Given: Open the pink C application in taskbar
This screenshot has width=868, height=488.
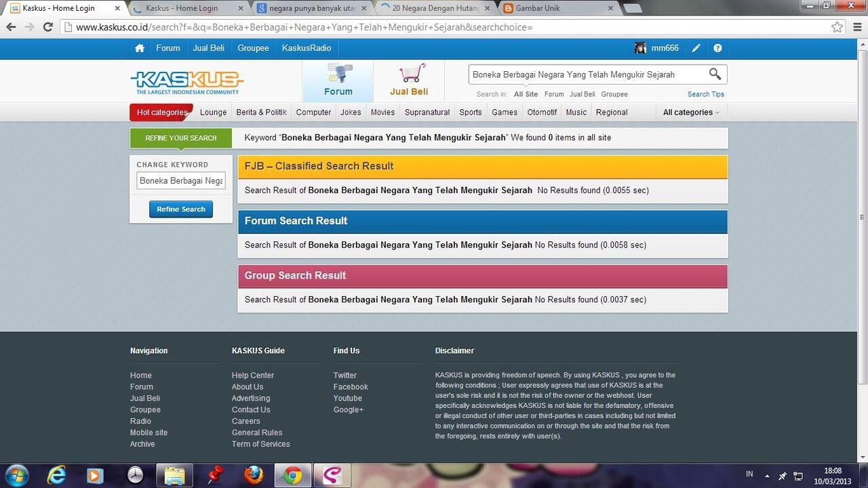Looking at the screenshot, I should click(332, 475).
